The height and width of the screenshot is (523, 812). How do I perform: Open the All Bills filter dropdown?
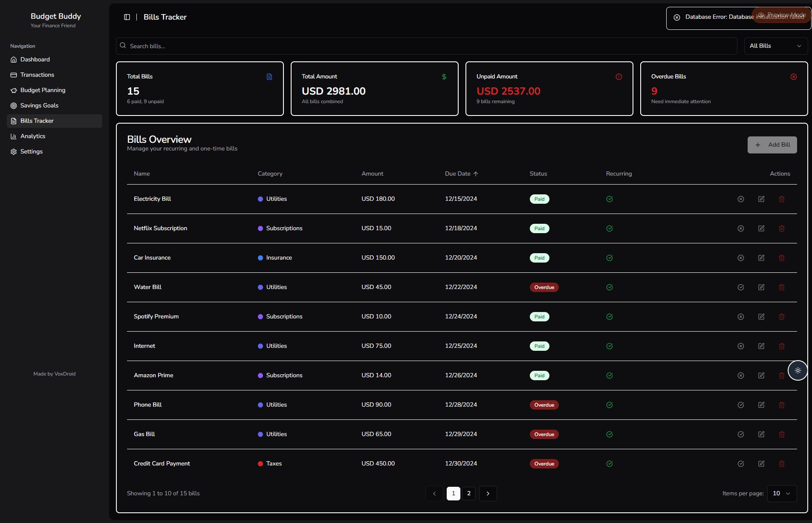775,46
